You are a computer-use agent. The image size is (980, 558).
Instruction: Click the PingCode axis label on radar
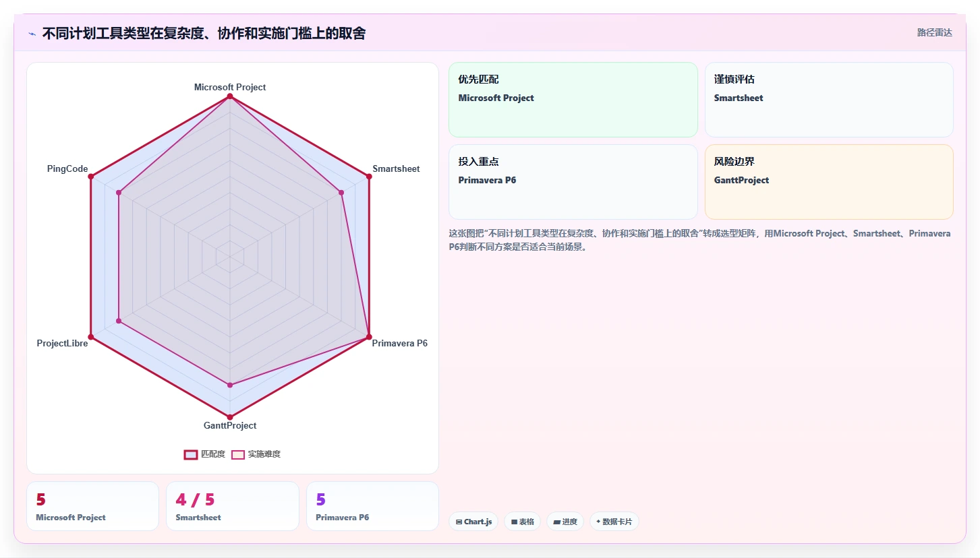67,168
